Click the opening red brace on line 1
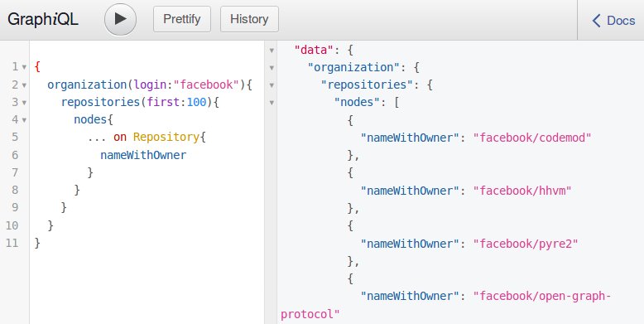 click(x=37, y=66)
